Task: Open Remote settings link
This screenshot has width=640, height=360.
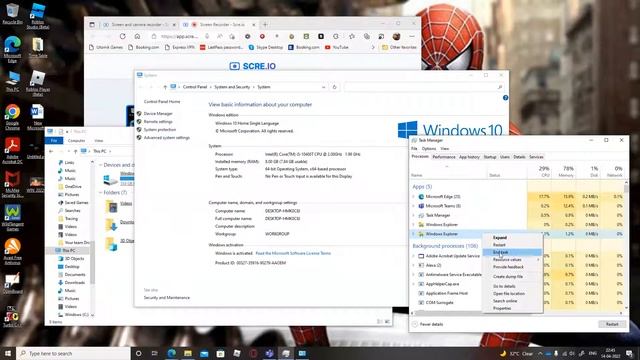Action: 158,122
